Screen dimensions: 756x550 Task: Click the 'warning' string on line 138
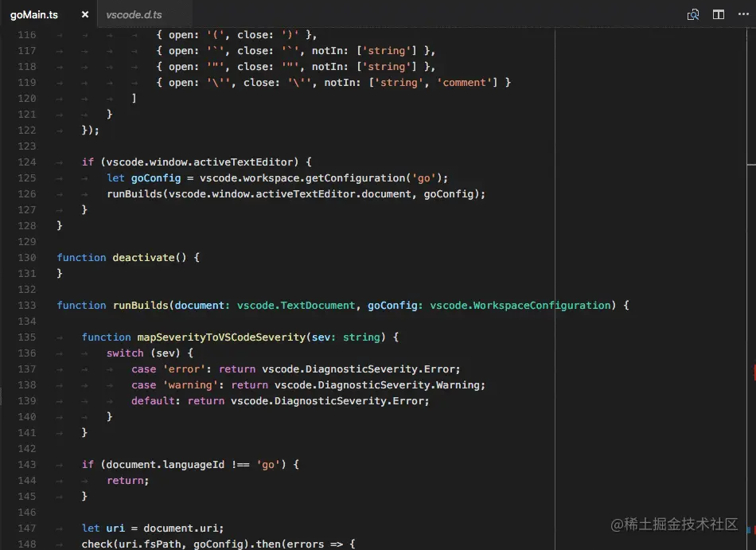point(190,384)
